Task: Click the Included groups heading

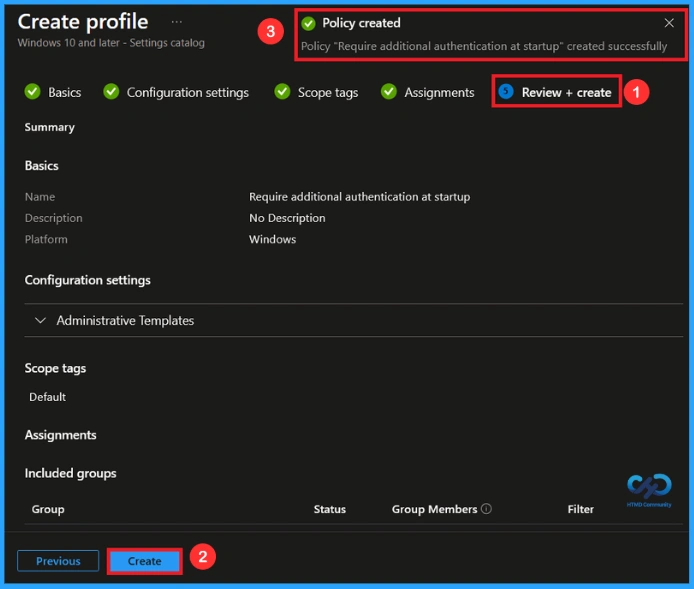Action: coord(70,474)
